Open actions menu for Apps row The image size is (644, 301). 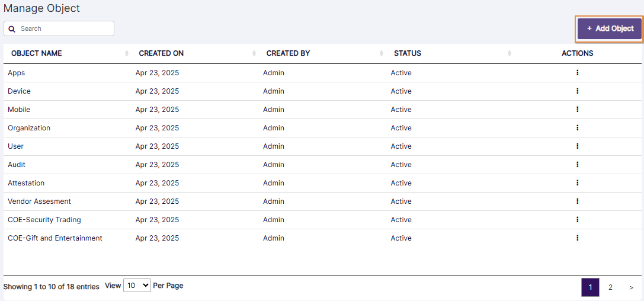coord(577,73)
